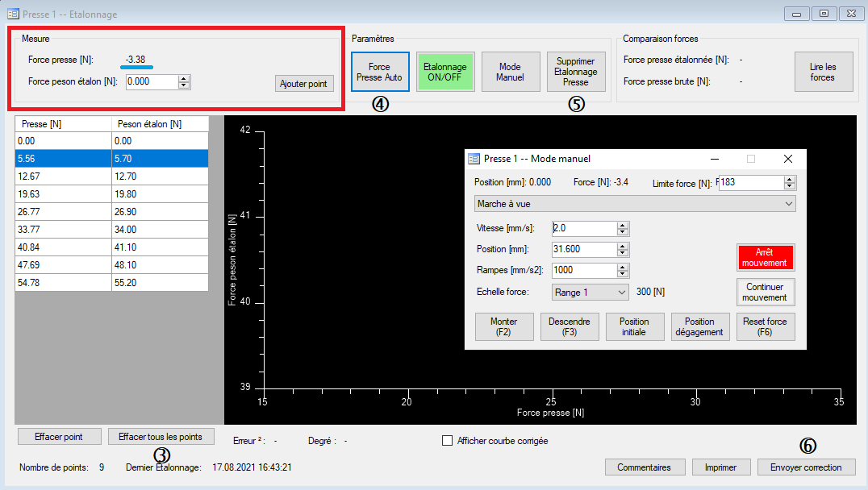Image resolution: width=868 pixels, height=490 pixels.
Task: Select table cell 47.69
Action: [63, 265]
